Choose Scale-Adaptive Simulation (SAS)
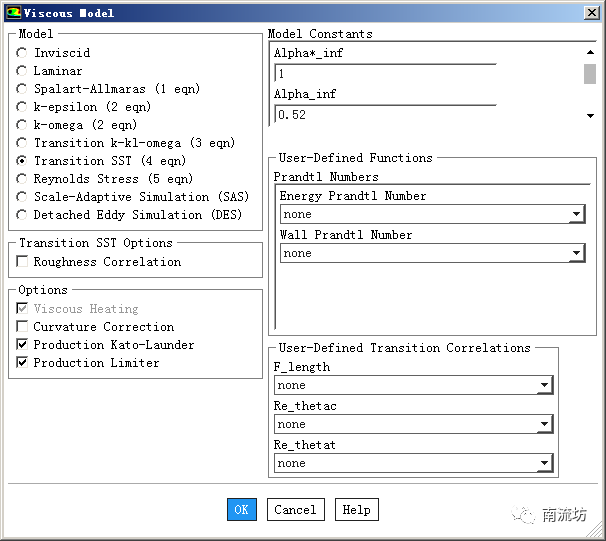Screen dimensions: 606x541 (x=22, y=197)
